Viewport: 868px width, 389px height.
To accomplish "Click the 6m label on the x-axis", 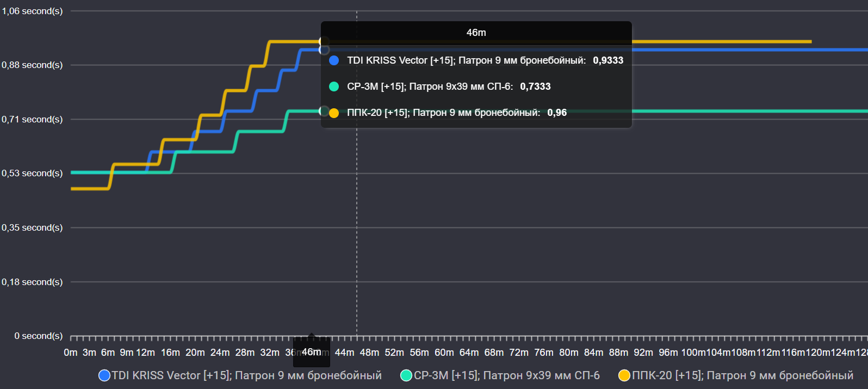I will click(108, 353).
